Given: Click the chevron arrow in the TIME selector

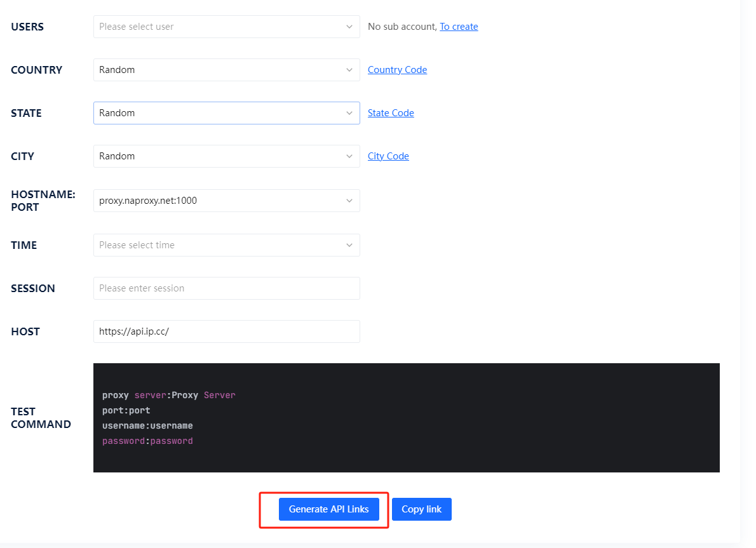Looking at the screenshot, I should [349, 245].
